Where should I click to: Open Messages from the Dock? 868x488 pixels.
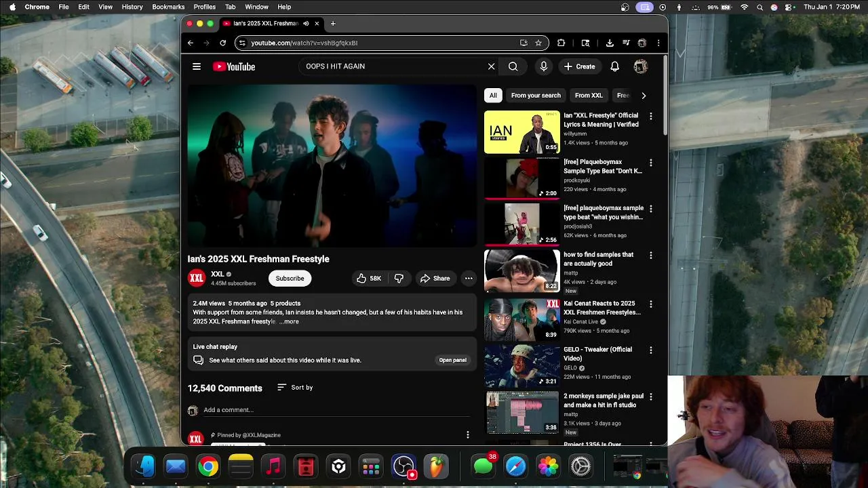click(483, 466)
